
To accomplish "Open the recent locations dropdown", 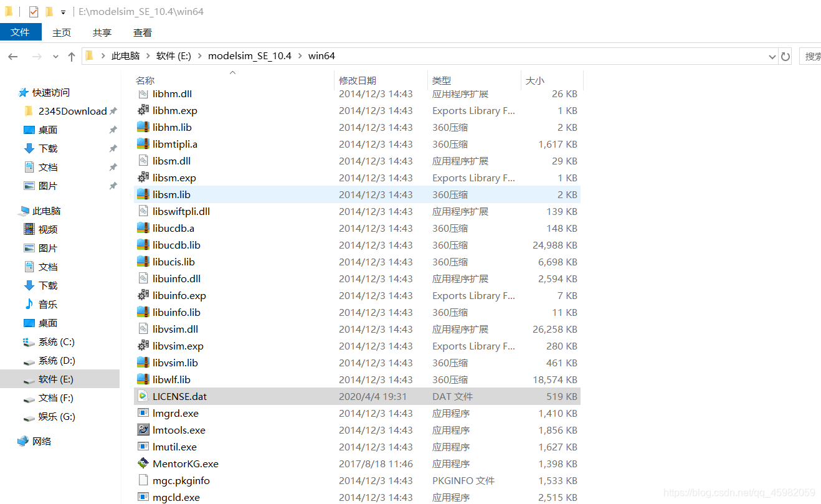I will click(x=55, y=57).
